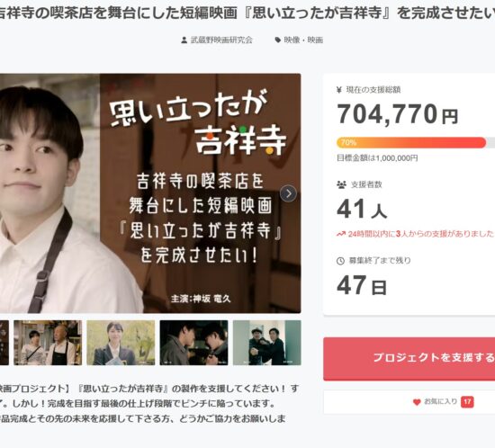This screenshot has width=495, height=448.
Task: Click the tag icon beside 映像・映画
Action: point(278,40)
